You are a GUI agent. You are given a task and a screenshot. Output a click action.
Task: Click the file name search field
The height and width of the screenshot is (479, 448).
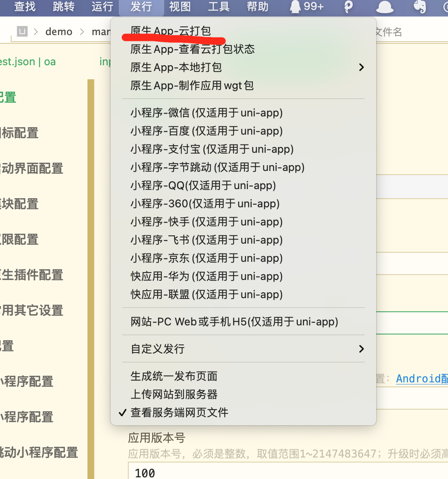click(x=412, y=32)
